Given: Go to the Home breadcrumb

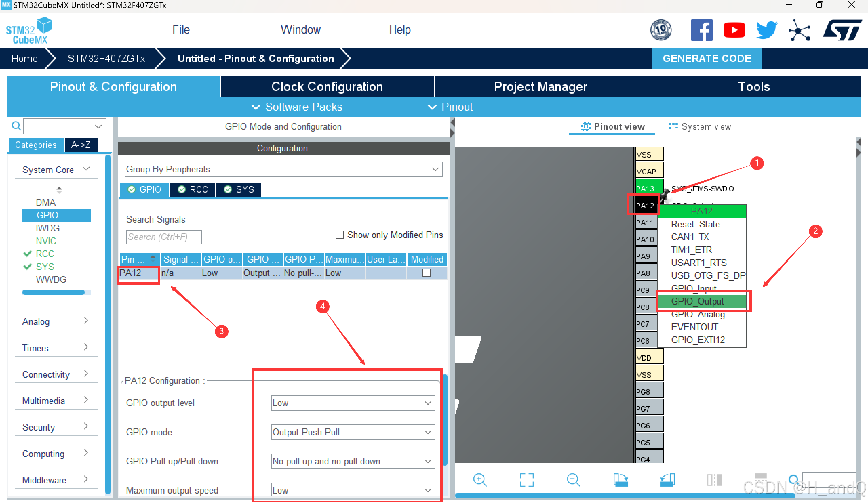Looking at the screenshot, I should (24, 59).
